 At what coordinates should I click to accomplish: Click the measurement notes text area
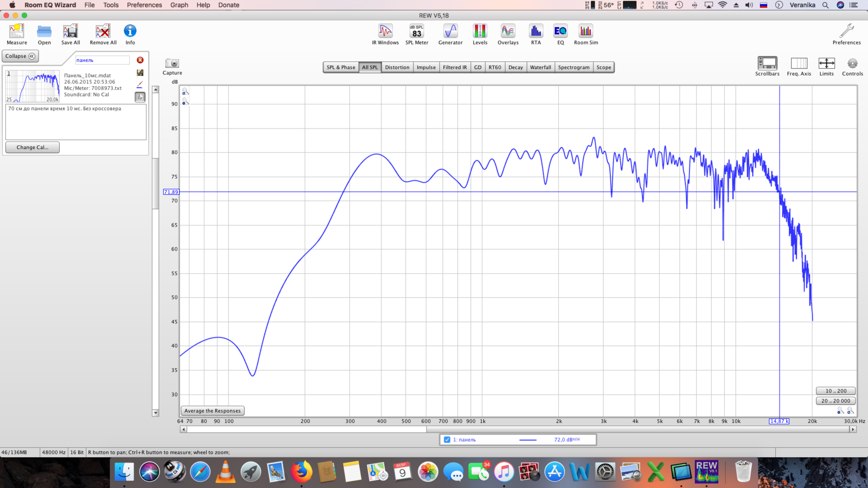pos(76,122)
